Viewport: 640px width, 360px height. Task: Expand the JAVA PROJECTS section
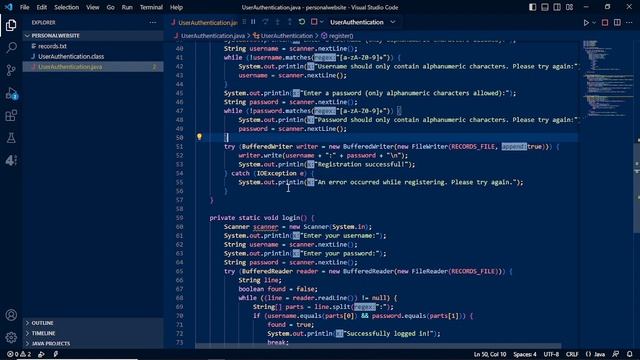click(93, 343)
